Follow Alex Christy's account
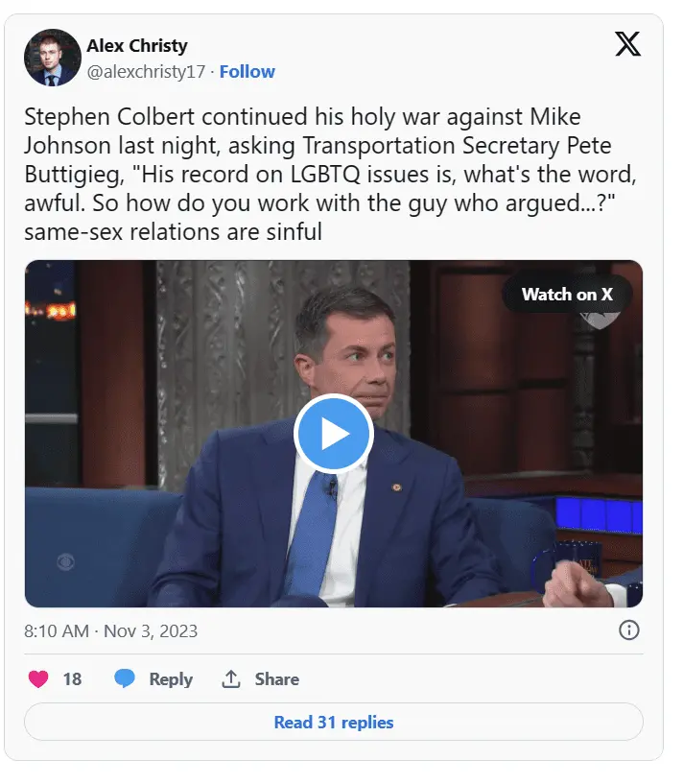The height and width of the screenshot is (784, 683). tap(247, 72)
